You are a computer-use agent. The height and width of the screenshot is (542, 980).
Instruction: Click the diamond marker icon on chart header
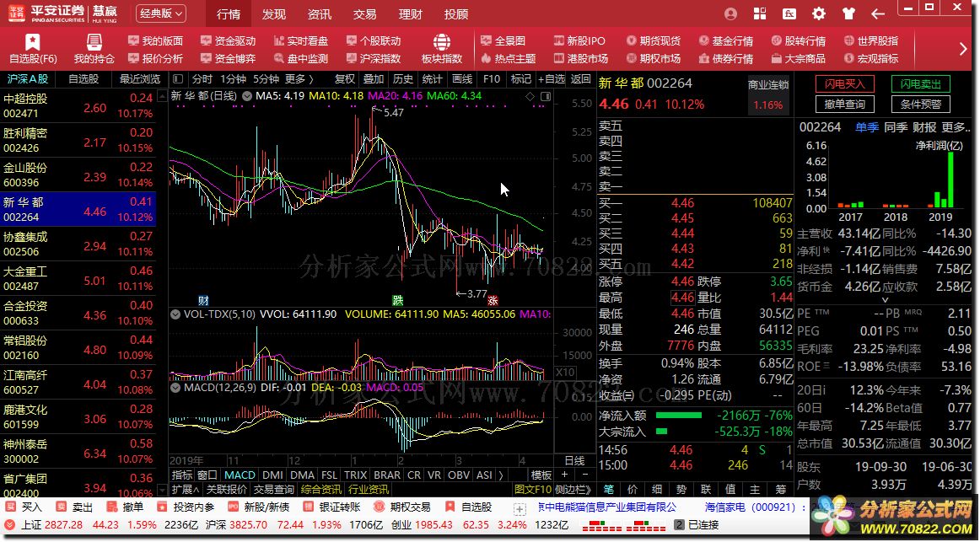530,96
